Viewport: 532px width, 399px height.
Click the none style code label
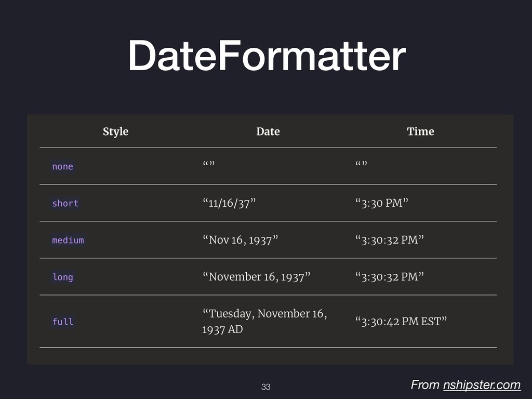pyautogui.click(x=63, y=167)
